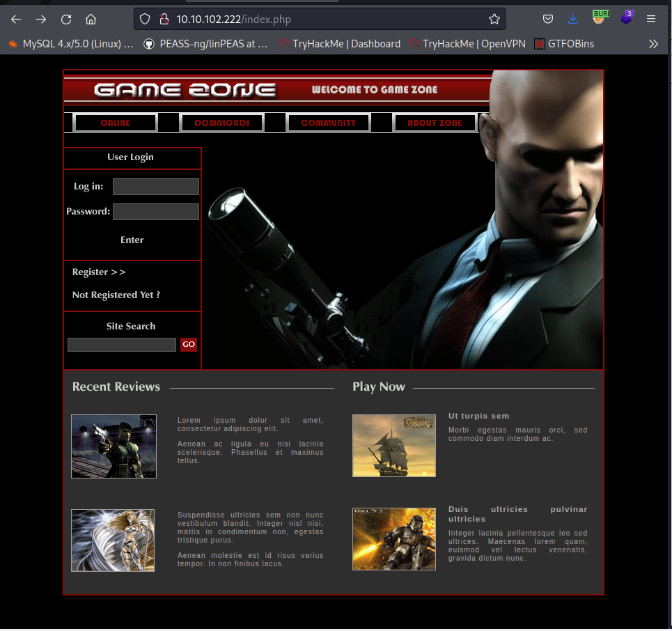Click the Halo 2 game thumbnail

coord(394,539)
